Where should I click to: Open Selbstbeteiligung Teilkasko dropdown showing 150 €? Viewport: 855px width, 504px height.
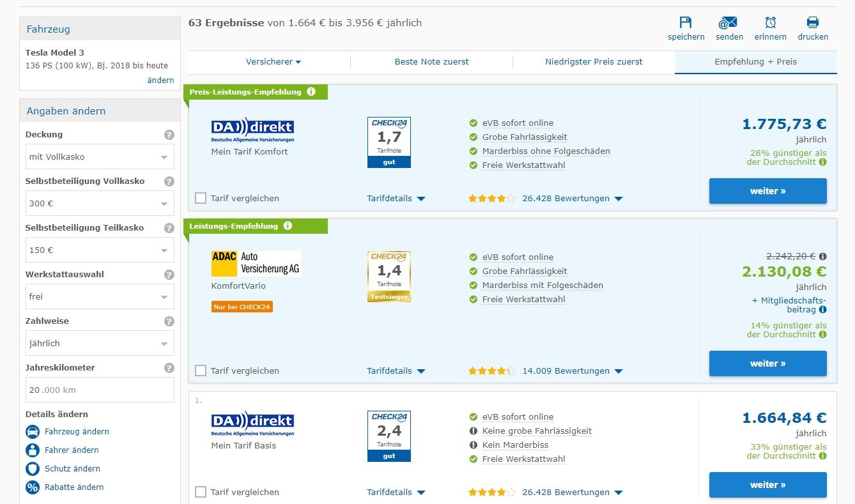100,250
